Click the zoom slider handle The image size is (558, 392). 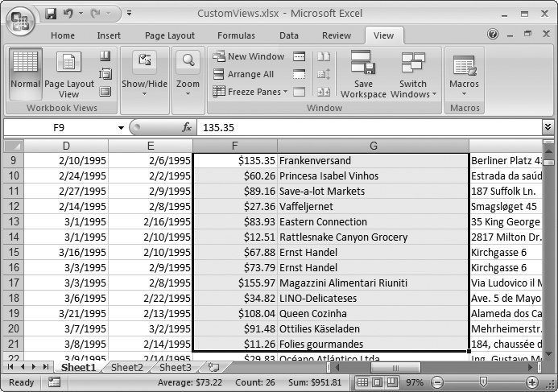[482, 382]
